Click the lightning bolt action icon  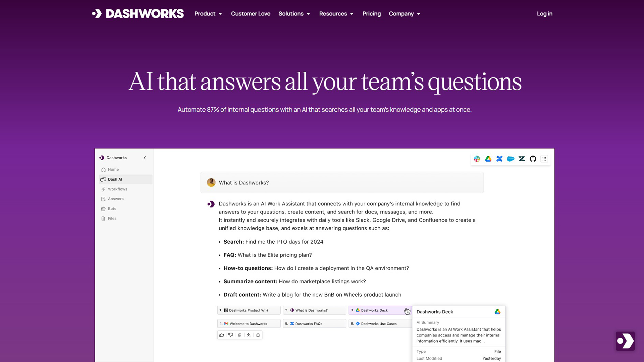pos(249,335)
